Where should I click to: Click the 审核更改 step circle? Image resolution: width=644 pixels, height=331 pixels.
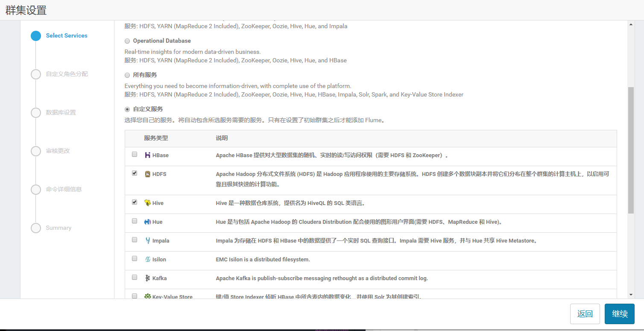click(x=36, y=151)
